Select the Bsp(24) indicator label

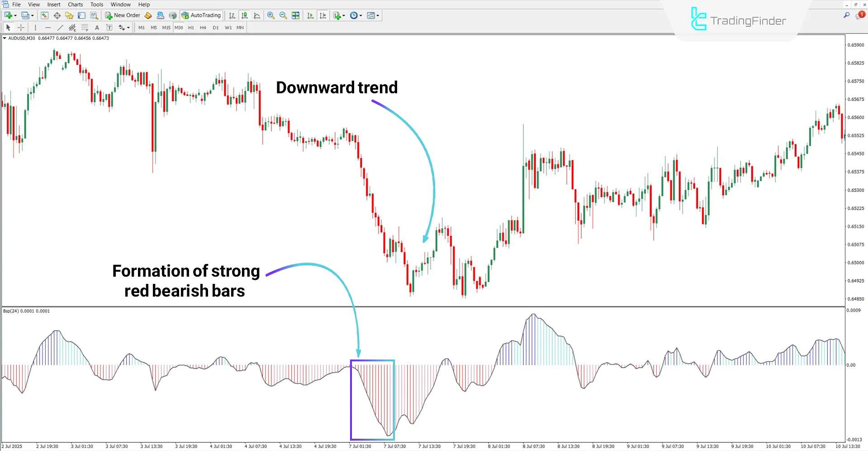[11, 311]
